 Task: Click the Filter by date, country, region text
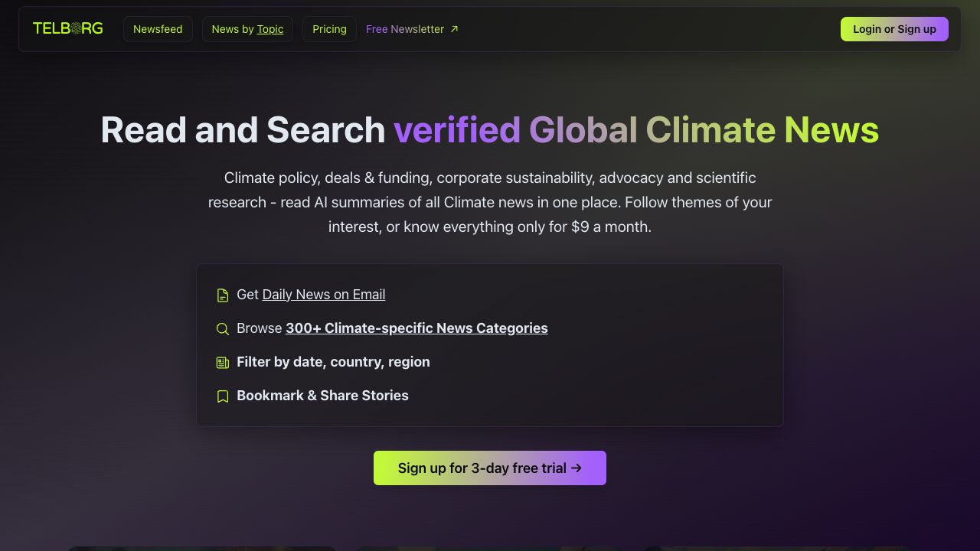(333, 362)
